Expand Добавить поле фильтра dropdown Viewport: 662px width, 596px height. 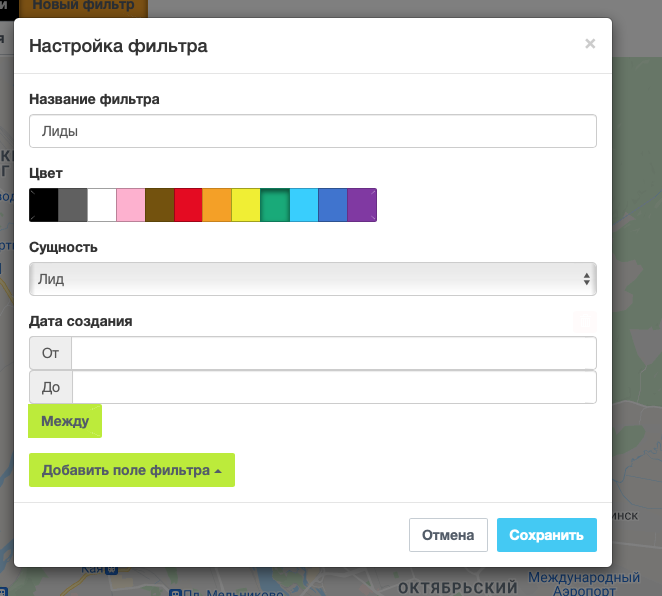pyautogui.click(x=132, y=470)
